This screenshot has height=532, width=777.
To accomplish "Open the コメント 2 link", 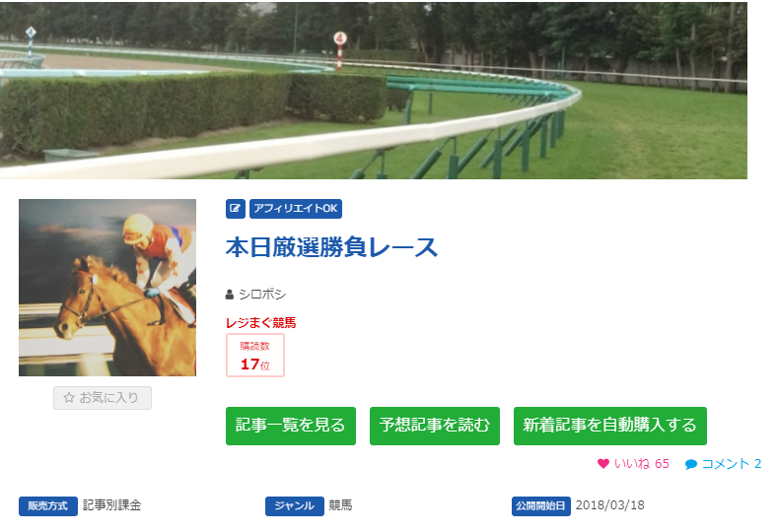I will coord(732,464).
